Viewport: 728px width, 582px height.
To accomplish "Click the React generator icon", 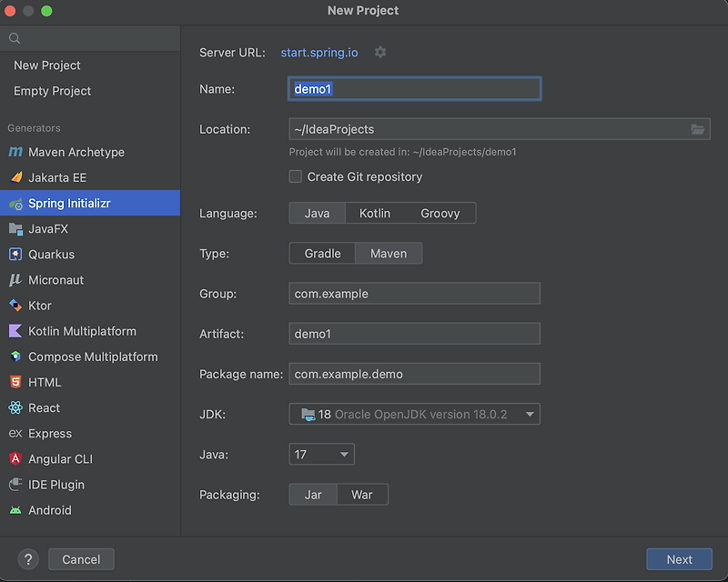I will (15, 408).
